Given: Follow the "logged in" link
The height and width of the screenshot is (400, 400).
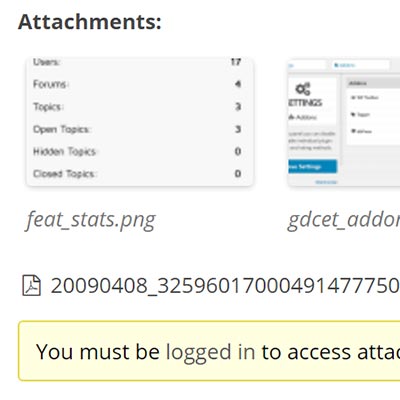Looking at the screenshot, I should pyautogui.click(x=210, y=352).
